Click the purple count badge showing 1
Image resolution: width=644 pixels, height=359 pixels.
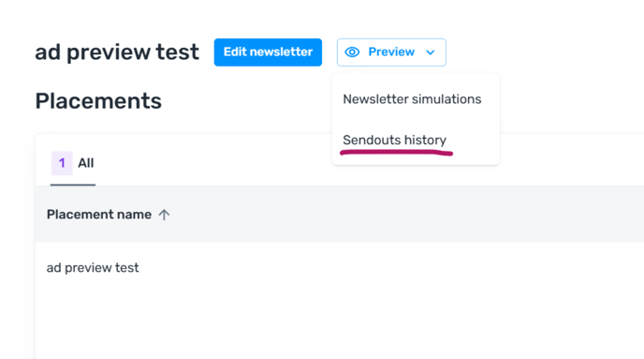tap(62, 163)
